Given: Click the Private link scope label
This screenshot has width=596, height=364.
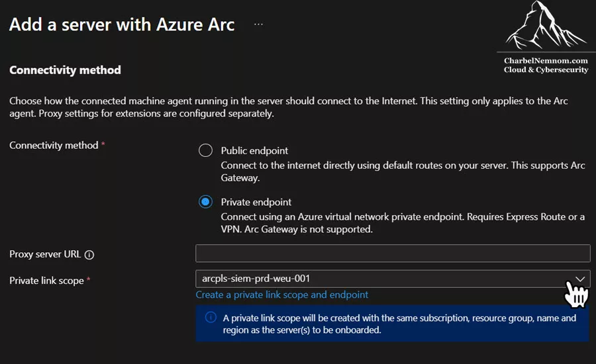Looking at the screenshot, I should [x=46, y=281].
